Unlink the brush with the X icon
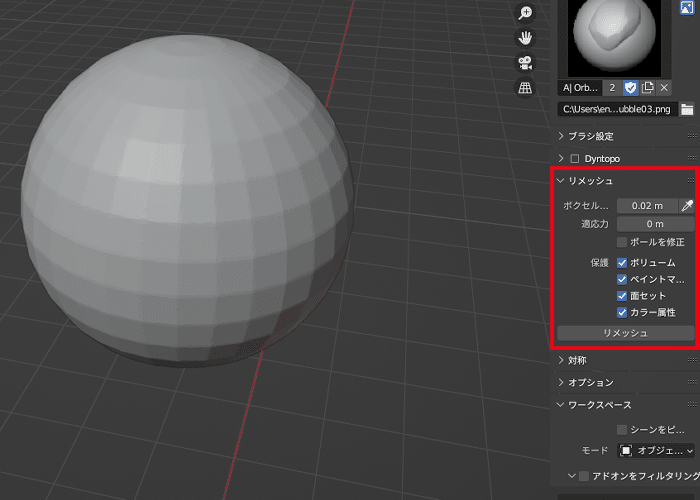Image resolution: width=700 pixels, height=500 pixels. tap(664, 88)
